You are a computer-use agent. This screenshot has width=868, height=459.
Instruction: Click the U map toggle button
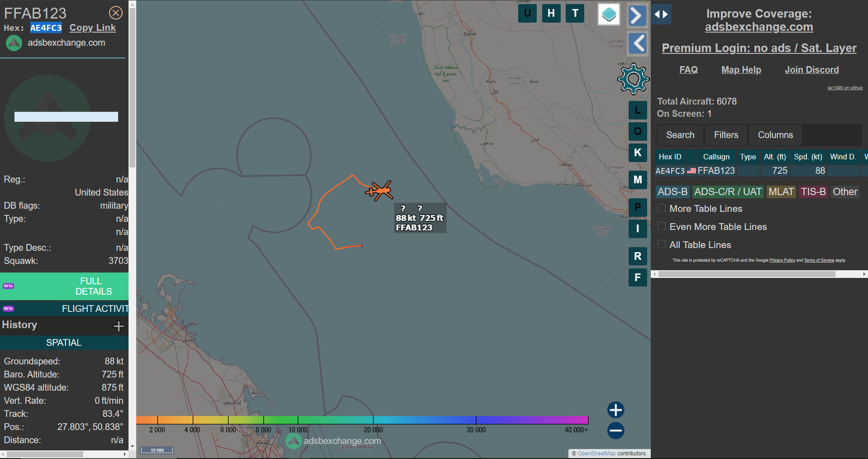coord(527,13)
